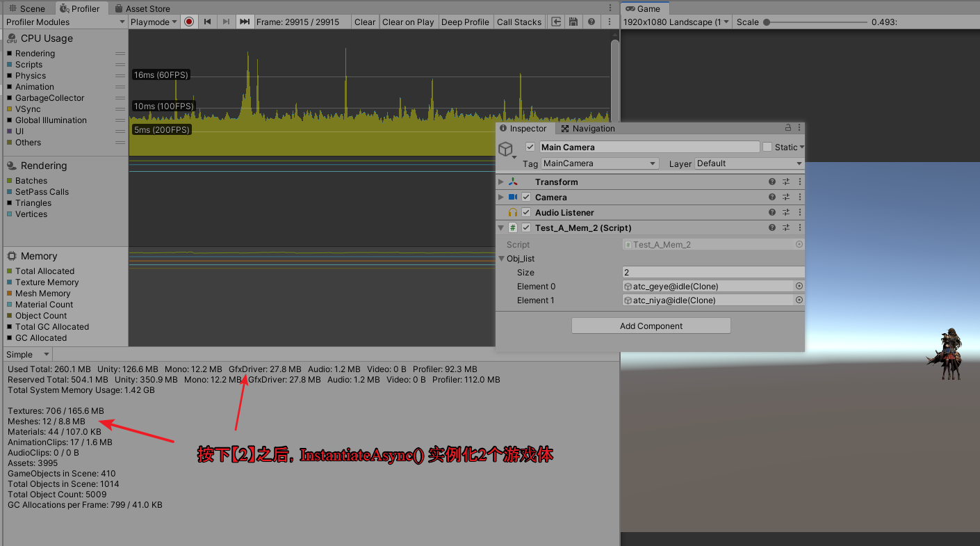
Task: Enable Deep Profile in the toolbar
Action: tap(466, 22)
